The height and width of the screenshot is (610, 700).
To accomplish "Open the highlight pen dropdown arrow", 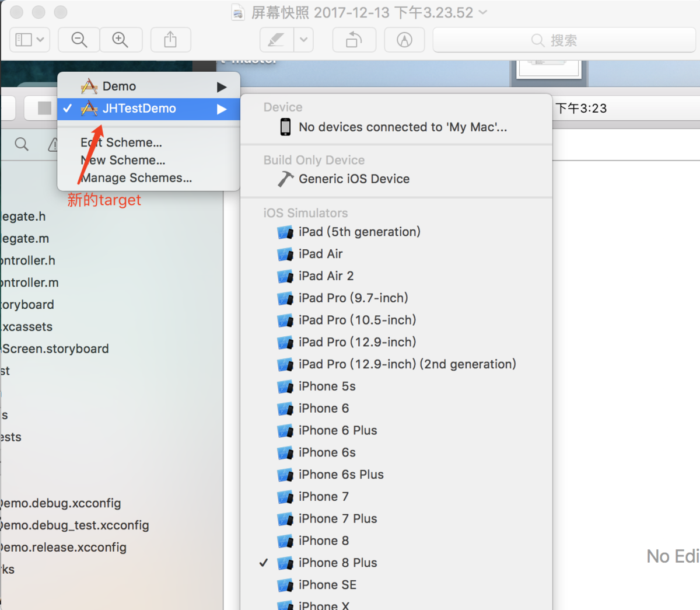I will coord(303,40).
